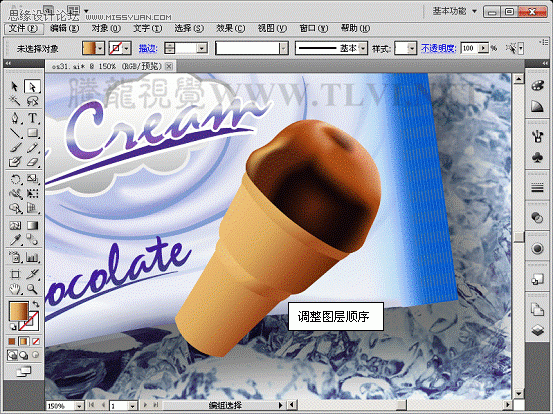Open the Symbols panel club icon
Screen dimensions: 553x414
(537, 157)
